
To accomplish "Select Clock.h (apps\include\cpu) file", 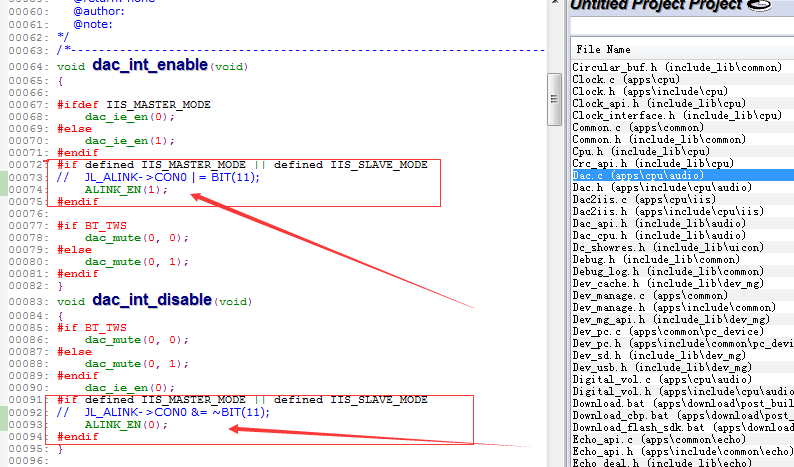I will tap(650, 92).
